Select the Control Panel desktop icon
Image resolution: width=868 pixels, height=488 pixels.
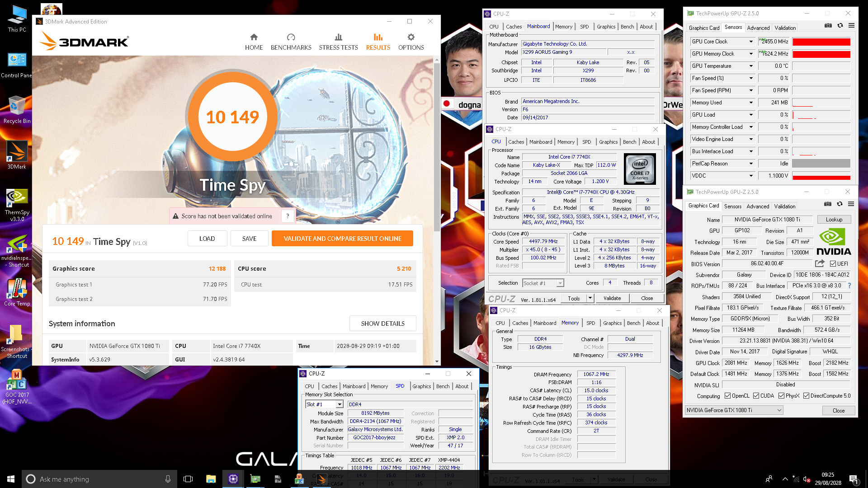point(17,66)
